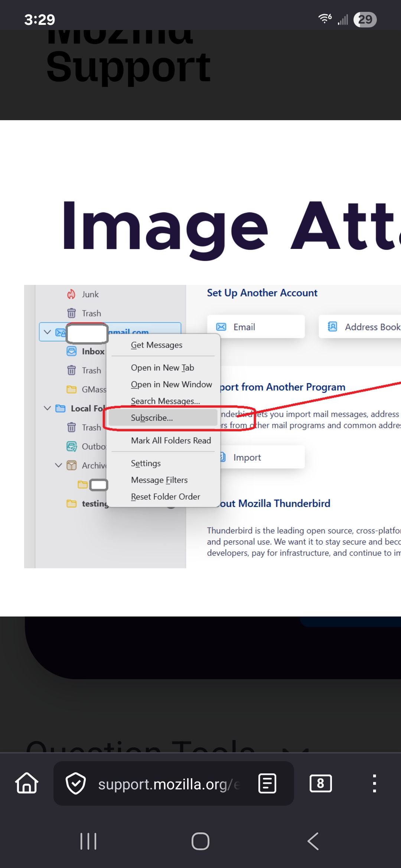
Task: Tap the battery level indicator showing 29
Action: pos(365,19)
